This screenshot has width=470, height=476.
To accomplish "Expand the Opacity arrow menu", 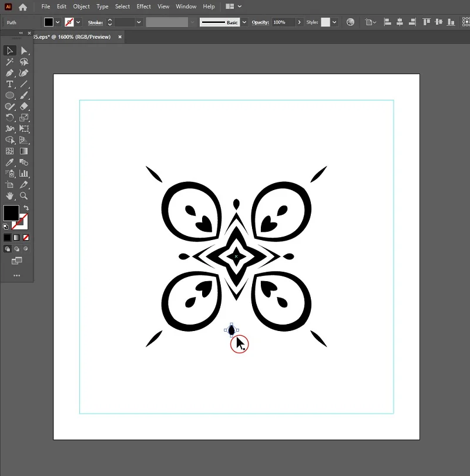I will click(x=299, y=22).
